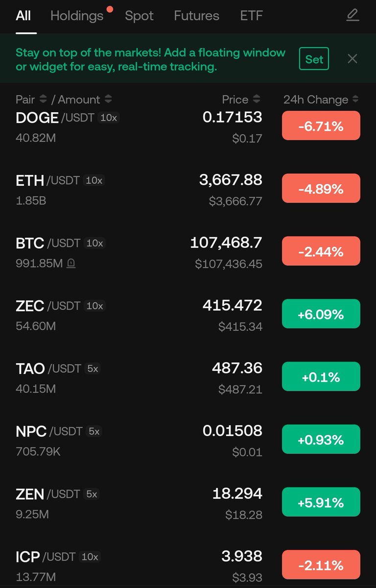Toggle DOGE -6.71% change badge
This screenshot has height=588, width=376.
pyautogui.click(x=321, y=126)
